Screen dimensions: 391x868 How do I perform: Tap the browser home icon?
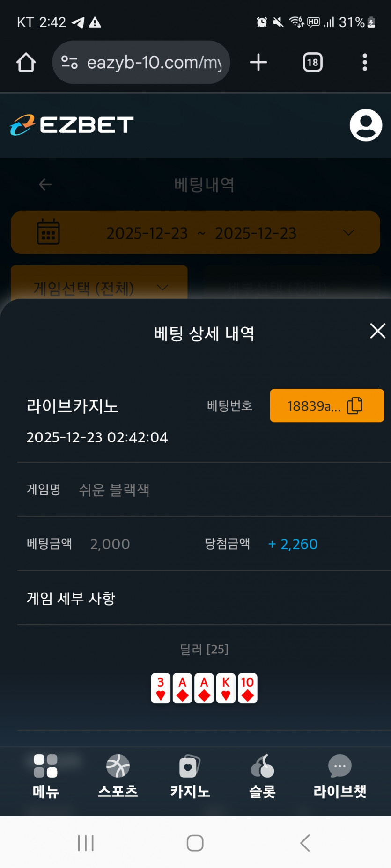point(26,63)
